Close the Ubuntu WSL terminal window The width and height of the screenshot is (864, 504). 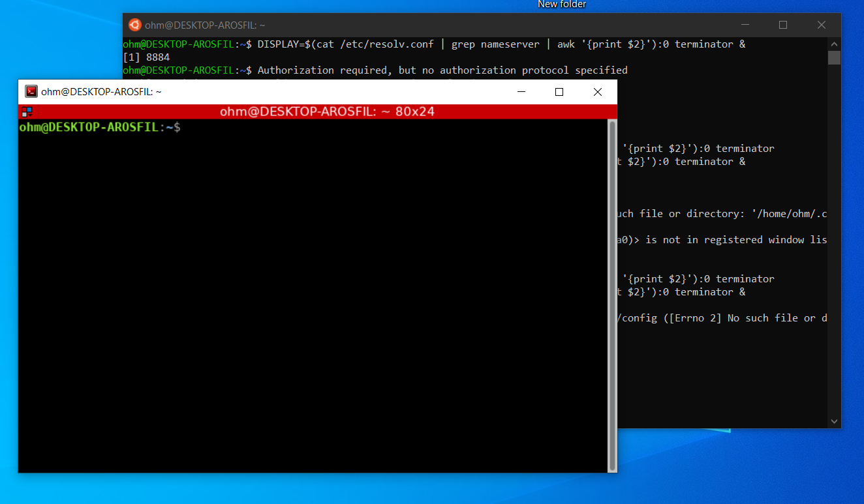coord(822,25)
